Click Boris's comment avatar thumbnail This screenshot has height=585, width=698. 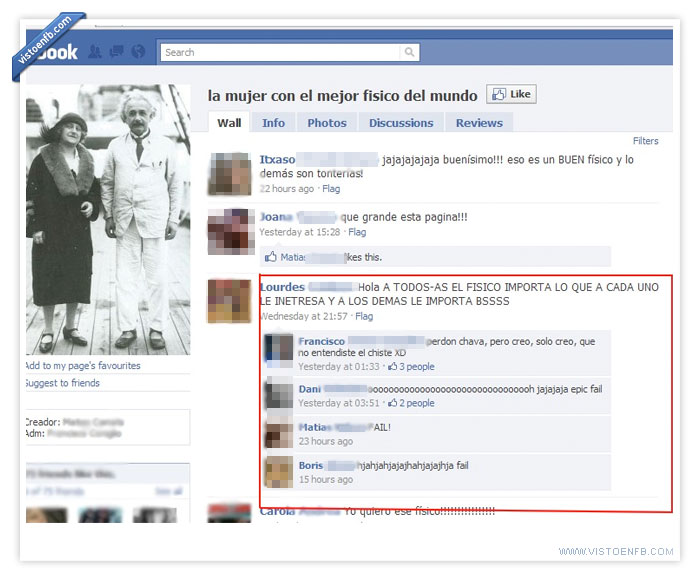tap(280, 471)
